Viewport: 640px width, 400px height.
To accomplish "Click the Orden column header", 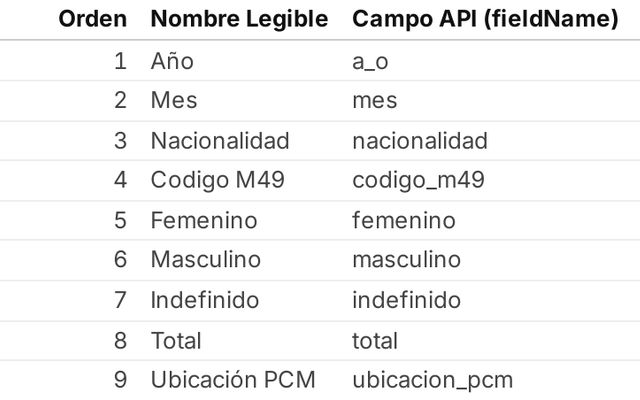I will click(93, 19).
